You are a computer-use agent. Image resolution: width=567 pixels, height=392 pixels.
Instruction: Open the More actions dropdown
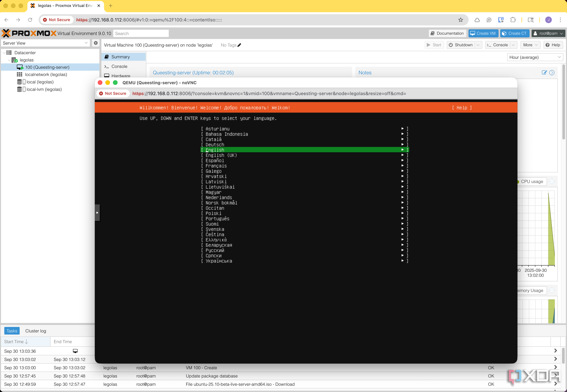[x=530, y=45]
